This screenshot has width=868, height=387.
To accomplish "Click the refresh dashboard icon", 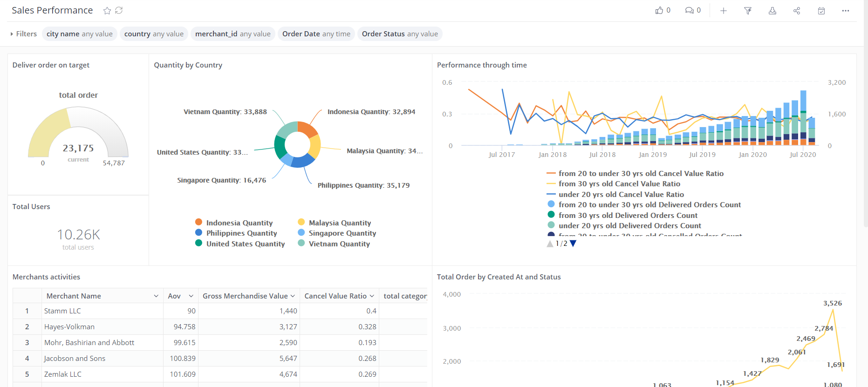I will point(119,11).
